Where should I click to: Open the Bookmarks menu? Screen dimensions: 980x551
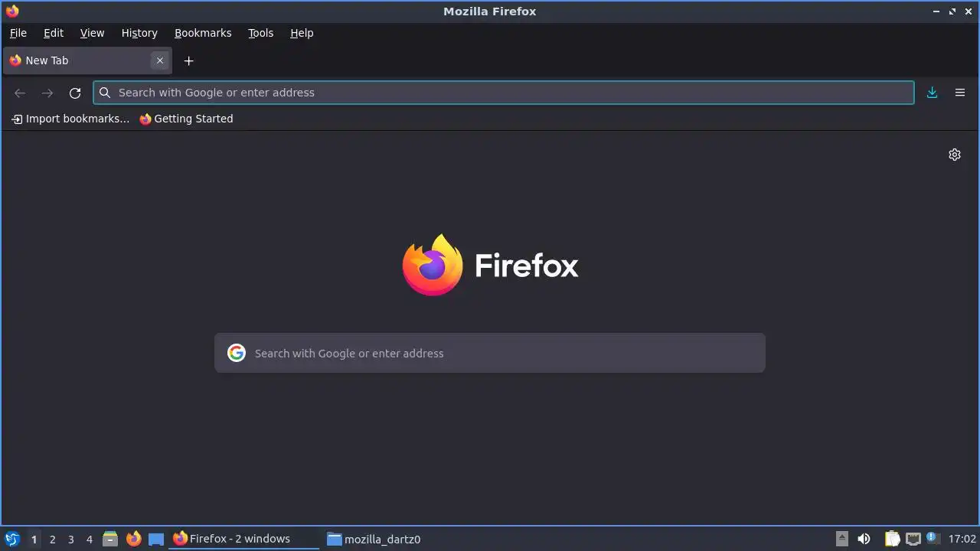(203, 33)
